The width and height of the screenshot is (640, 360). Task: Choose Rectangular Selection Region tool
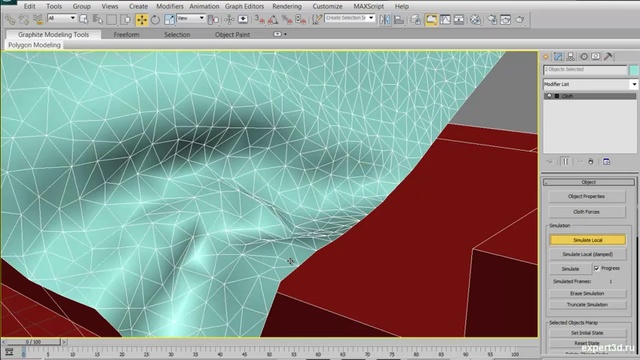pos(111,19)
